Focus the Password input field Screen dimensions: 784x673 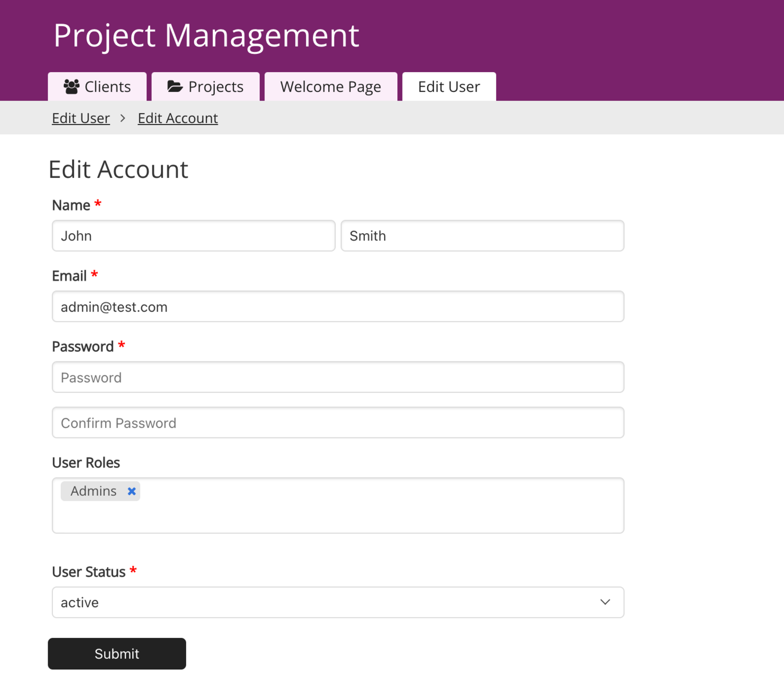coord(338,377)
